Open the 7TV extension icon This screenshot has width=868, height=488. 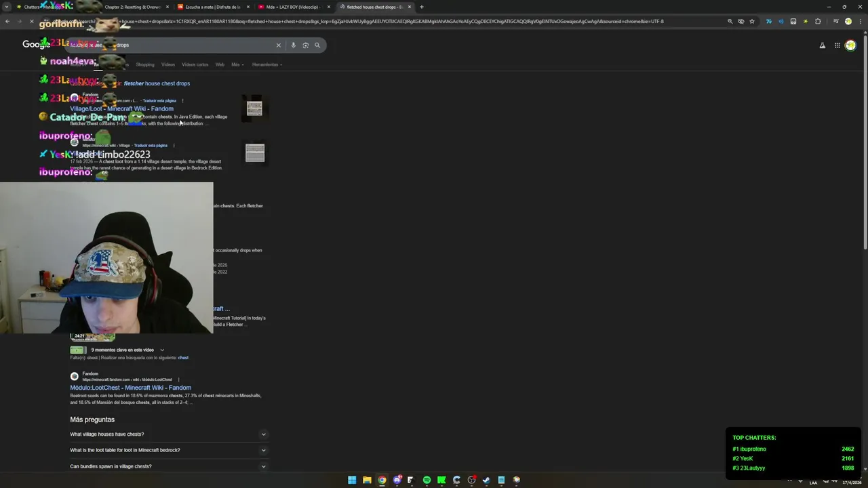pyautogui.click(x=768, y=21)
